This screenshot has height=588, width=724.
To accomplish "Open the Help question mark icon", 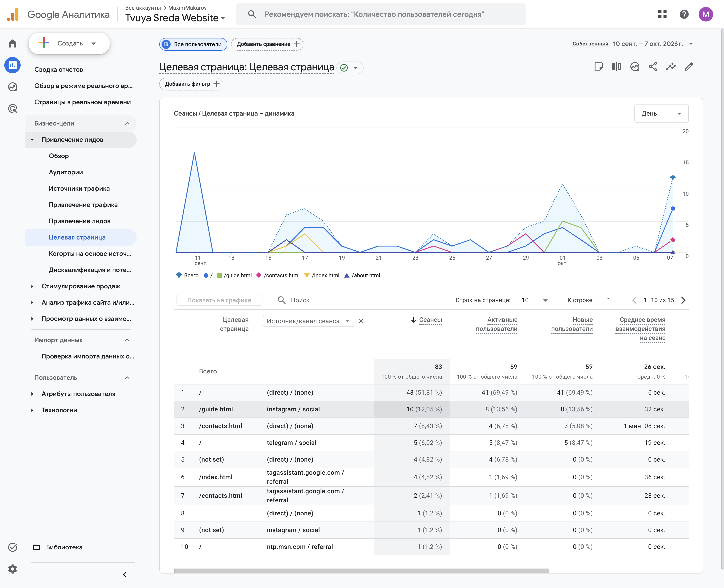I will click(684, 14).
